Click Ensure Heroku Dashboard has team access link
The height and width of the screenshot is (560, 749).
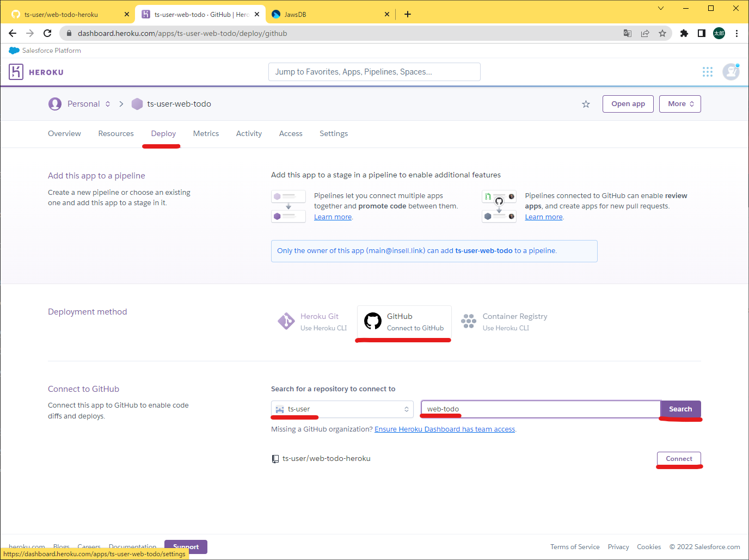click(445, 429)
